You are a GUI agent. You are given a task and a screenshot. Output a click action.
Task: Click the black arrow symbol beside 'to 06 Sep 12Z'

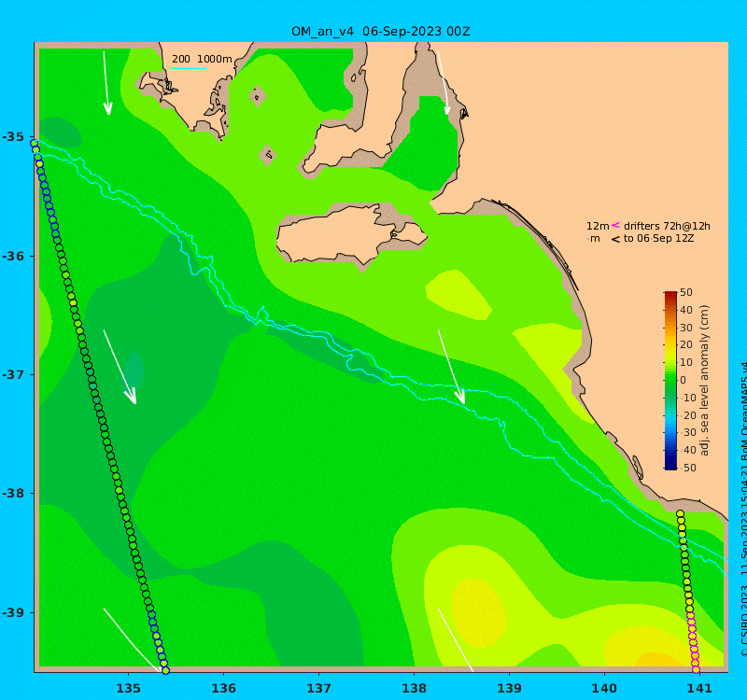pos(615,239)
